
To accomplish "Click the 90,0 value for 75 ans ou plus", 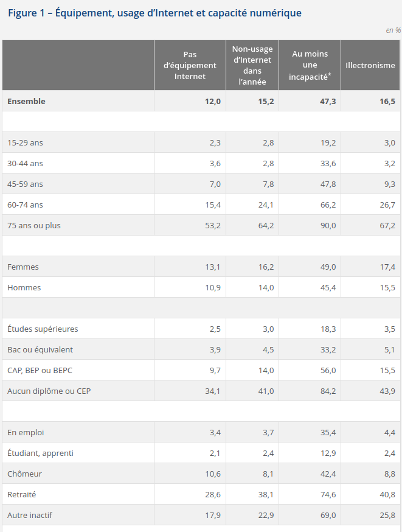I will tap(327, 225).
